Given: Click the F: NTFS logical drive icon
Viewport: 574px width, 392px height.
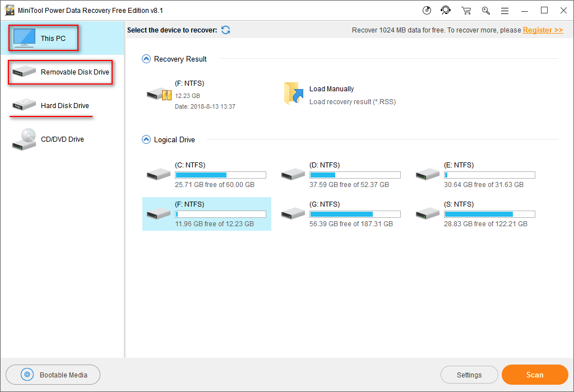Looking at the screenshot, I should [x=159, y=213].
